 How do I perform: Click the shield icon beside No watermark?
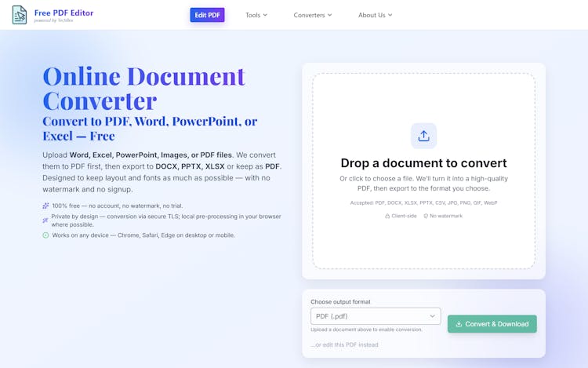[426, 216]
